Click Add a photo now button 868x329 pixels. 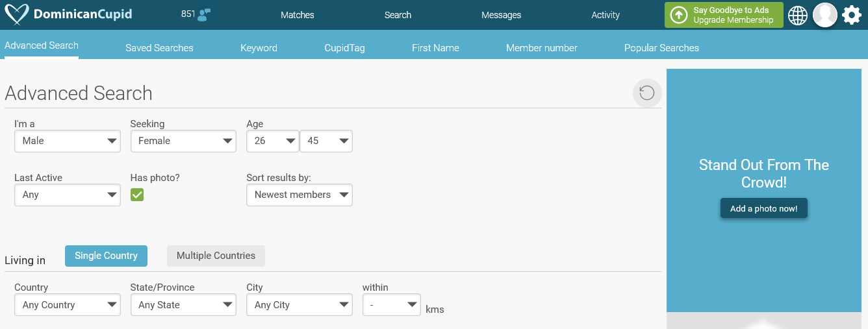pos(764,208)
